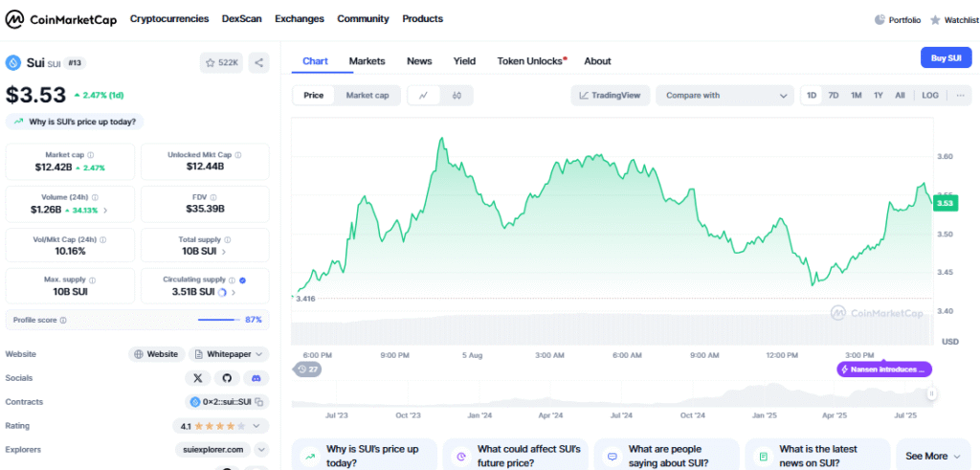This screenshot has width=980, height=470.
Task: Open the Sui Discord icon
Action: pyautogui.click(x=255, y=378)
